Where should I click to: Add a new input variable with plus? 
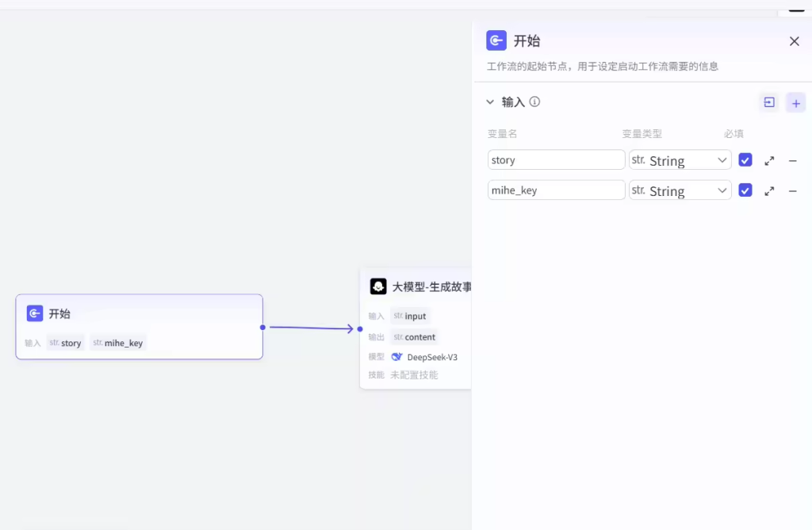(795, 103)
